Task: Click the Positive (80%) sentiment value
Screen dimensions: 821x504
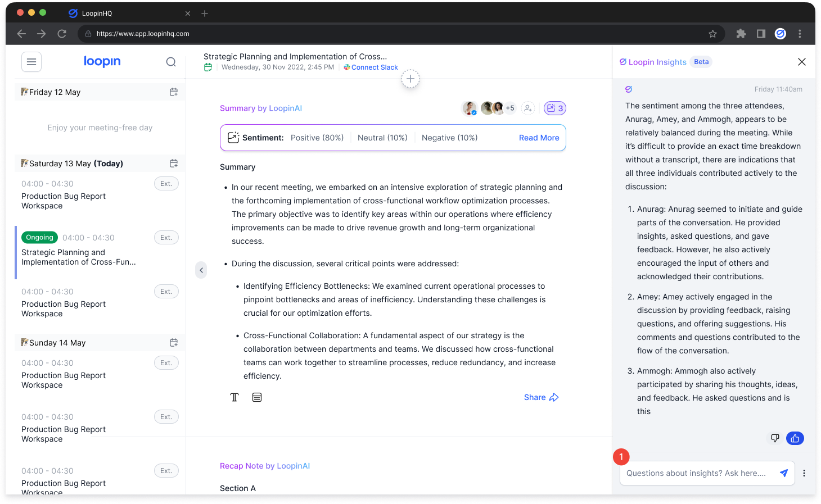Action: tap(317, 138)
